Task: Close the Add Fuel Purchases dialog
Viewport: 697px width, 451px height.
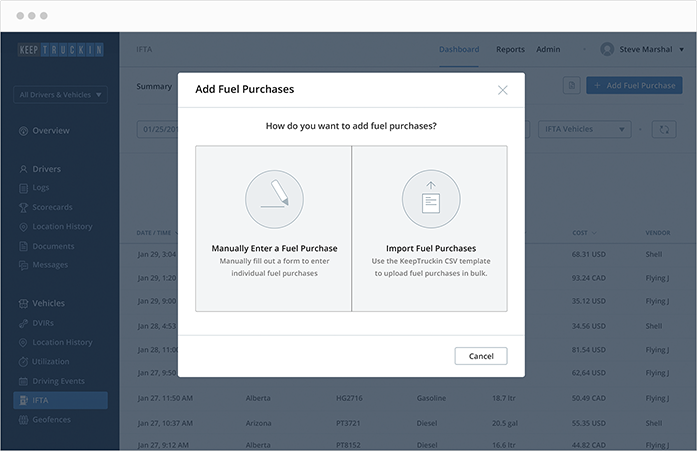Action: (502, 90)
